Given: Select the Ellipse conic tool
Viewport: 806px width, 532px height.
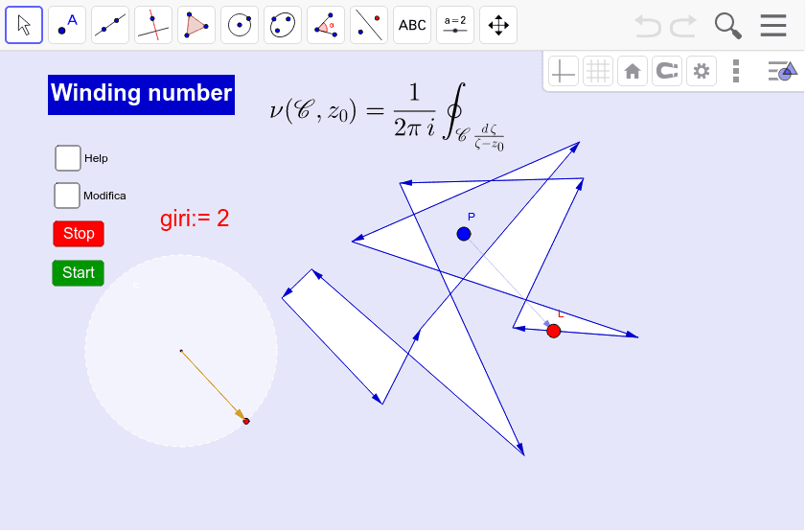Looking at the screenshot, I should [283, 25].
